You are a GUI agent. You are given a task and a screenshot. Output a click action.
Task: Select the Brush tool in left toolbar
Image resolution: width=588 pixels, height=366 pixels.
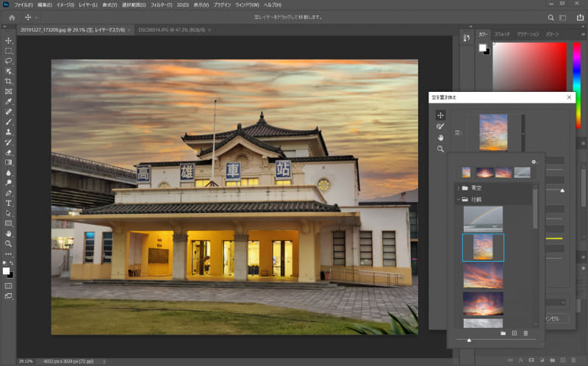[8, 121]
